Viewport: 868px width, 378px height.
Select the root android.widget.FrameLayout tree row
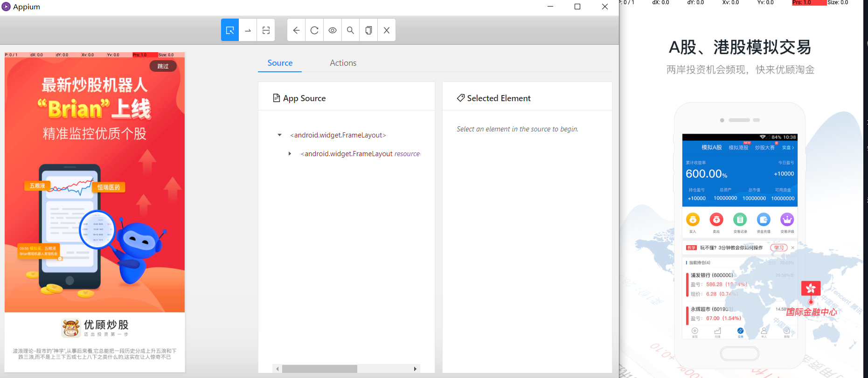(x=338, y=135)
